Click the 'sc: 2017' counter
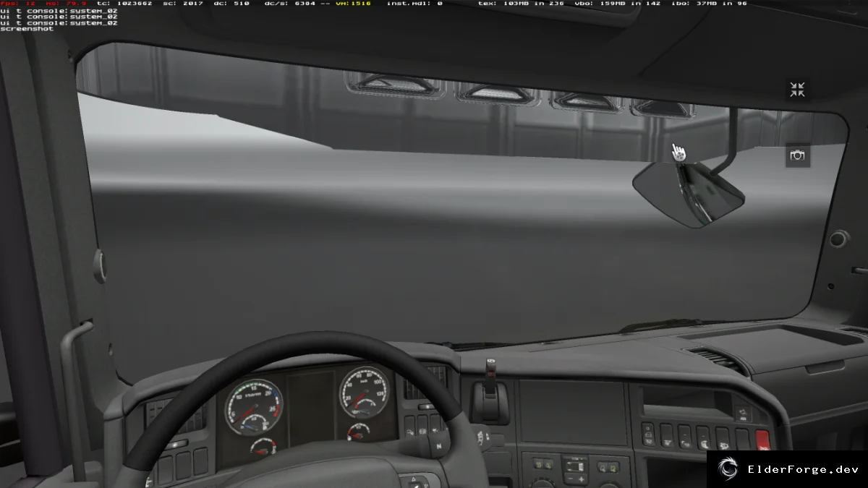The image size is (868, 488). (184, 4)
